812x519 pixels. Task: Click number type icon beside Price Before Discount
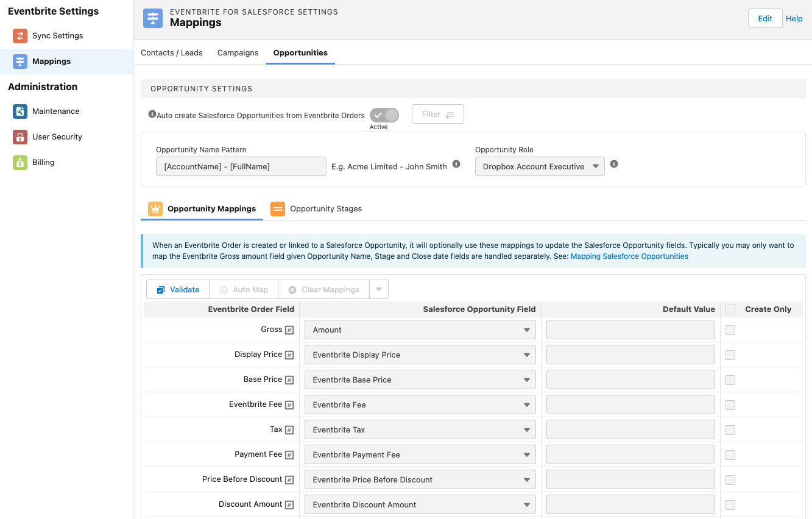pyautogui.click(x=289, y=480)
